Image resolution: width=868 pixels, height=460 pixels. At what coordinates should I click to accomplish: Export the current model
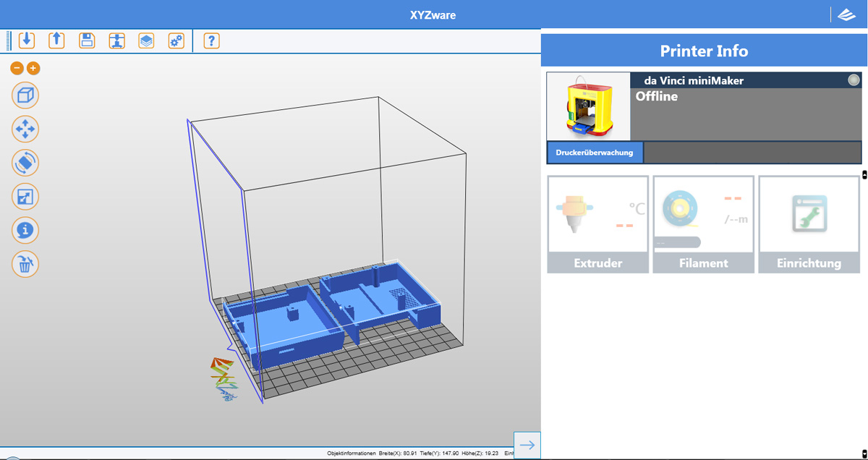tap(56, 41)
